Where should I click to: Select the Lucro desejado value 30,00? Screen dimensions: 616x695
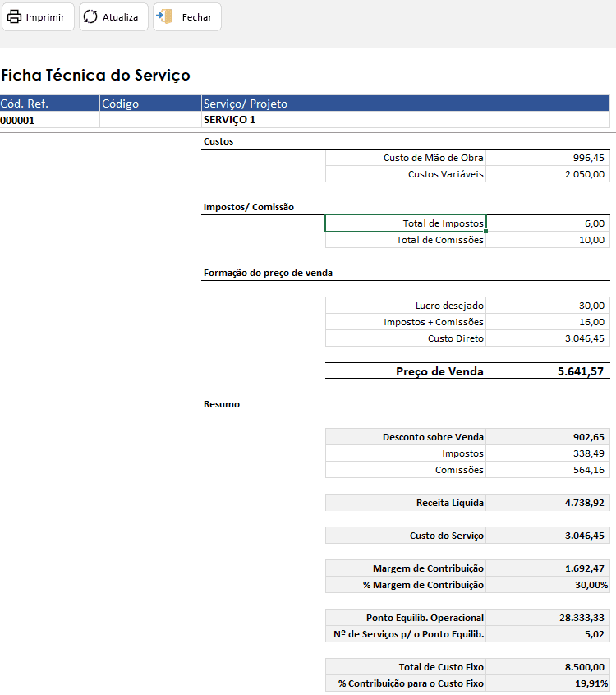point(548,306)
